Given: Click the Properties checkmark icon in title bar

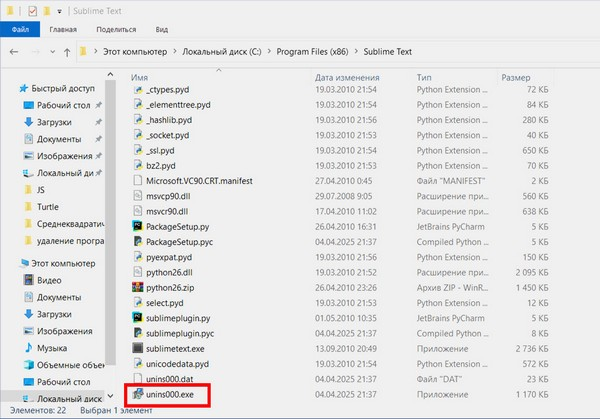Looking at the screenshot, I should (x=33, y=9).
